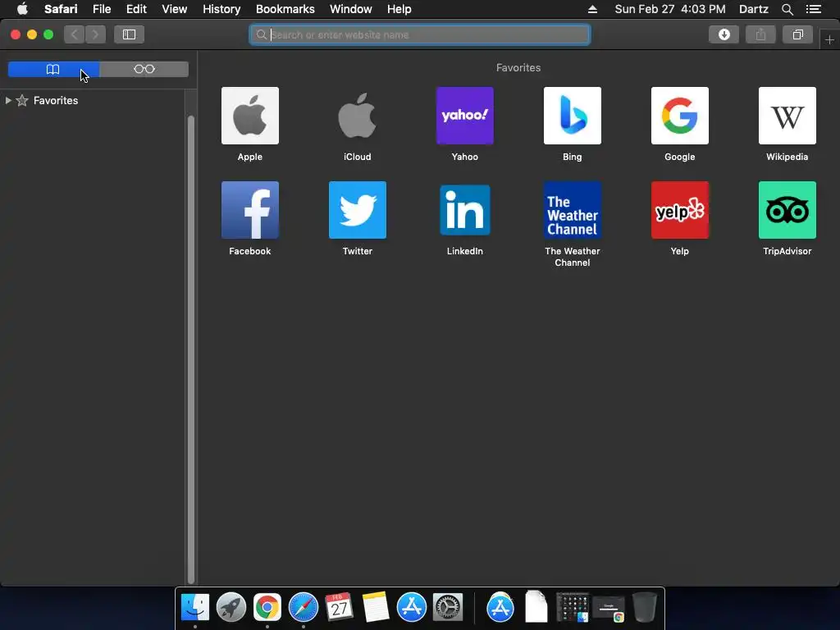This screenshot has width=840, height=630.
Task: Go back with the back arrow button
Action: point(75,34)
